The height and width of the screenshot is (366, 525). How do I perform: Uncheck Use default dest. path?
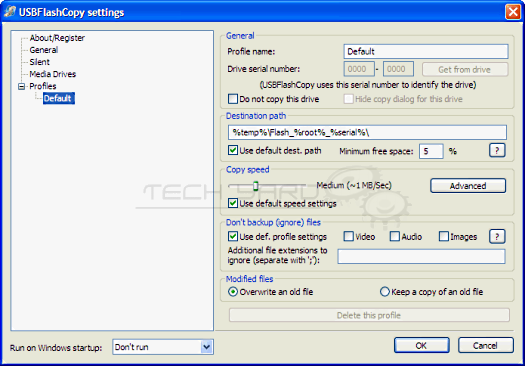[x=233, y=150]
